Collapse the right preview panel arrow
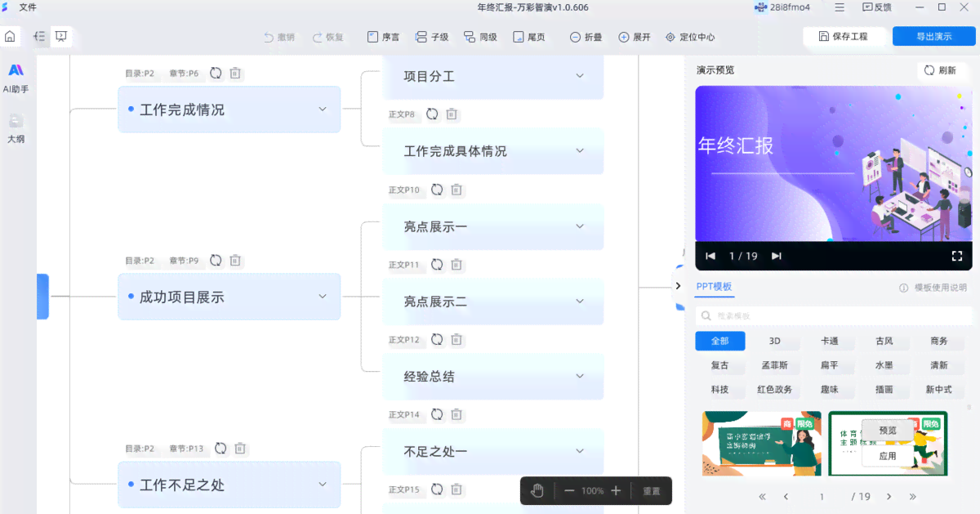Image resolution: width=980 pixels, height=514 pixels. (678, 286)
